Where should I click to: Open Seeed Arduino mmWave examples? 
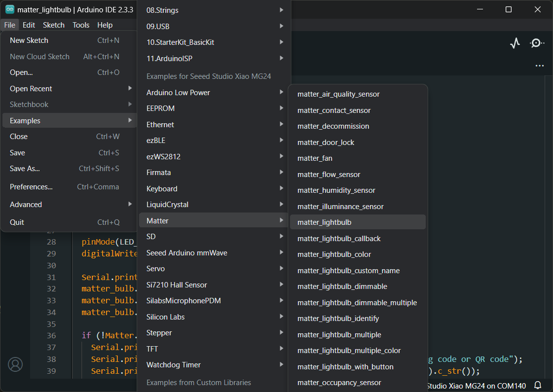pyautogui.click(x=214, y=253)
